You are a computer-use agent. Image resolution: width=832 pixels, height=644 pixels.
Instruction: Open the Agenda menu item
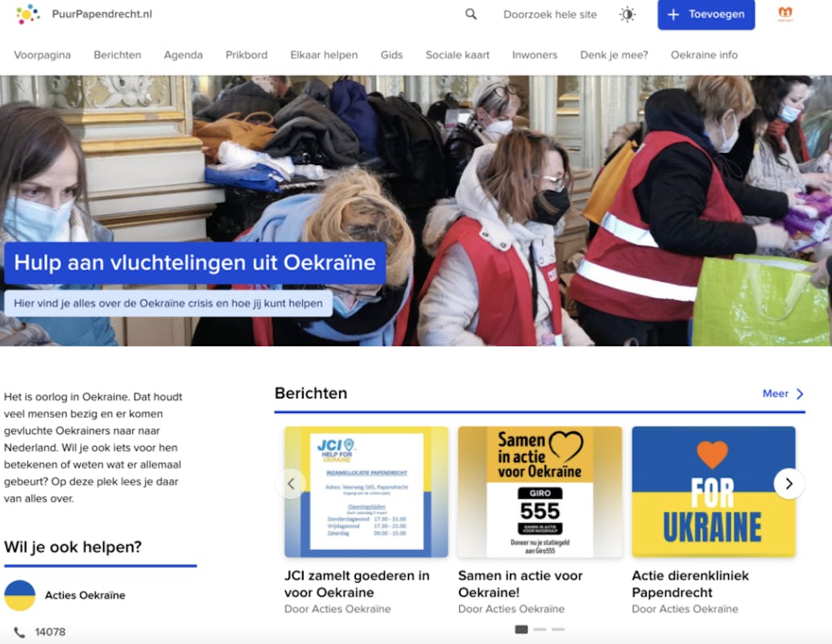coord(184,55)
